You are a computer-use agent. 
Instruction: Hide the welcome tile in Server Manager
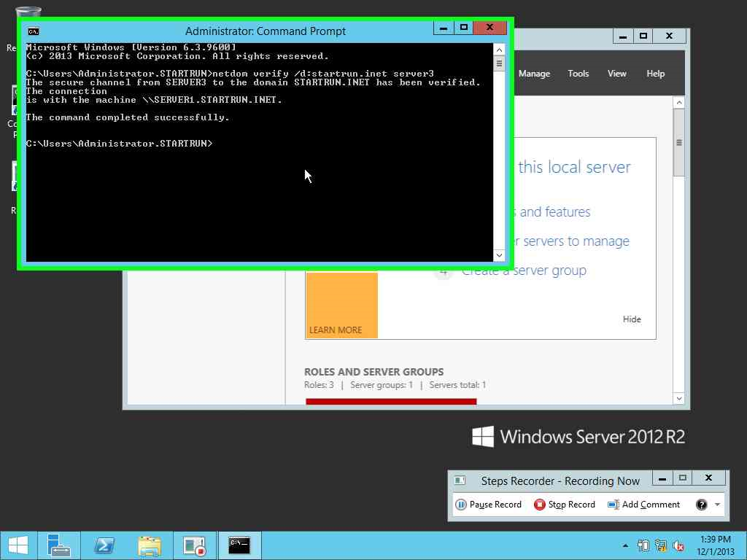point(632,319)
